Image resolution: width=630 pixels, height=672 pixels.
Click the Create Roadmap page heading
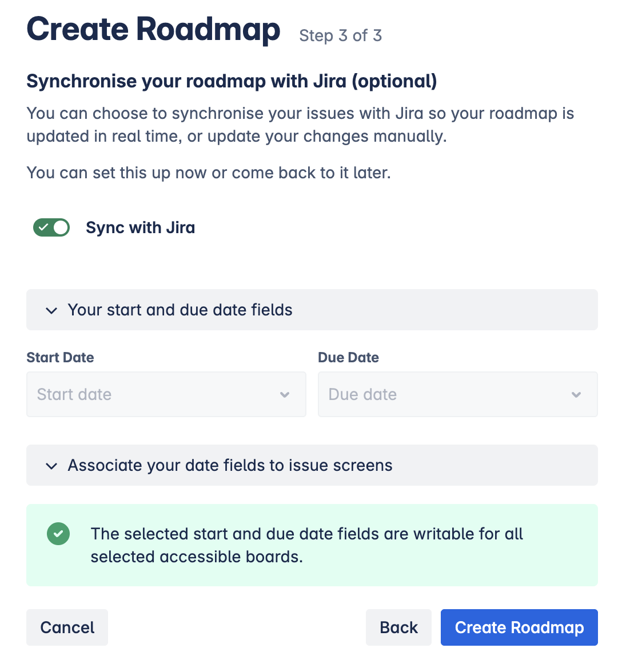[153, 30]
